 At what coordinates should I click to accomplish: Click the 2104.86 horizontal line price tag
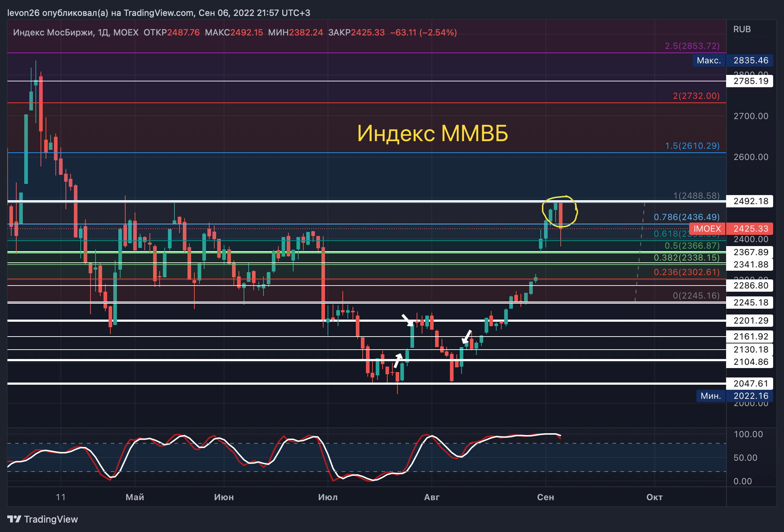click(750, 362)
